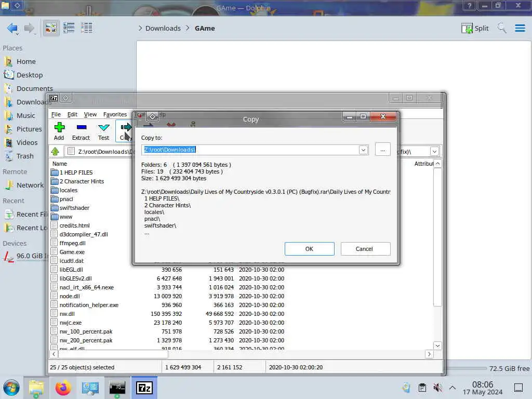Viewport: 532px width, 399px height.
Task: Switch Dolphin to icons view mode
Action: tap(51, 28)
